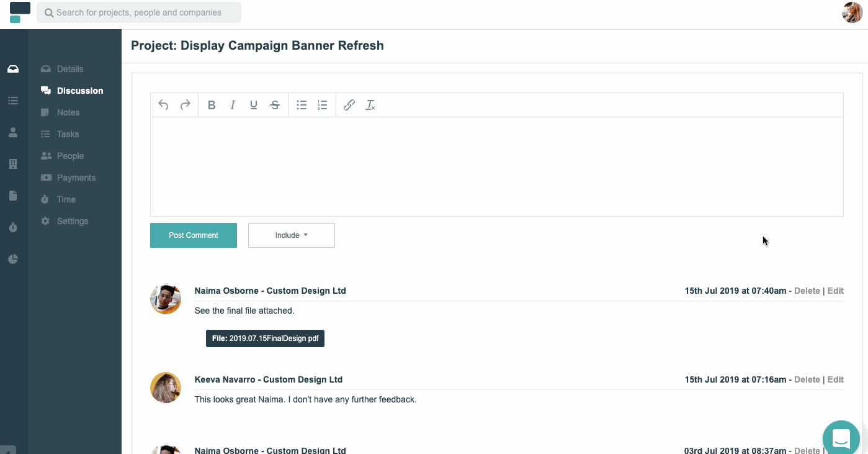Open the stopwatch icon in left rail
Image resolution: width=868 pixels, height=454 pixels.
tap(13, 227)
